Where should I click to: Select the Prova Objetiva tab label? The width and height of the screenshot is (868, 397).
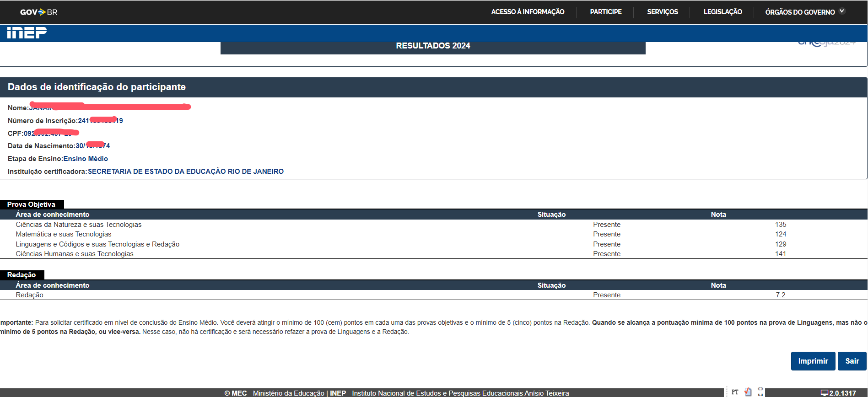(x=31, y=204)
